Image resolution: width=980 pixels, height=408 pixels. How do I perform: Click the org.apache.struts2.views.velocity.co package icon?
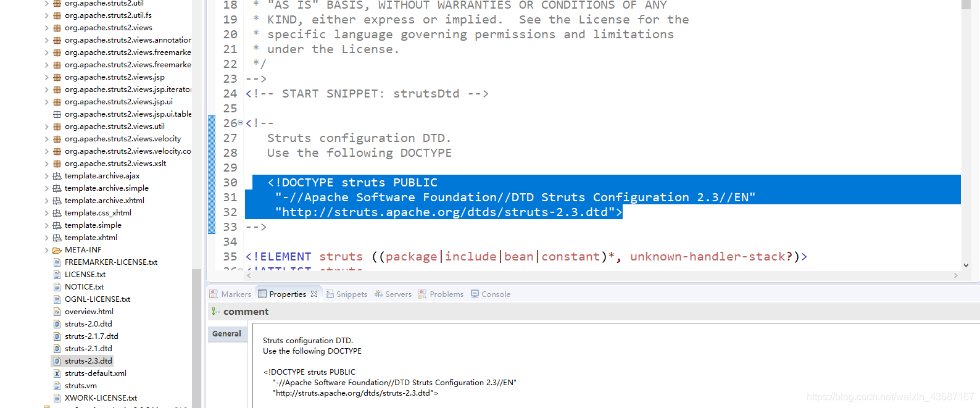57,151
